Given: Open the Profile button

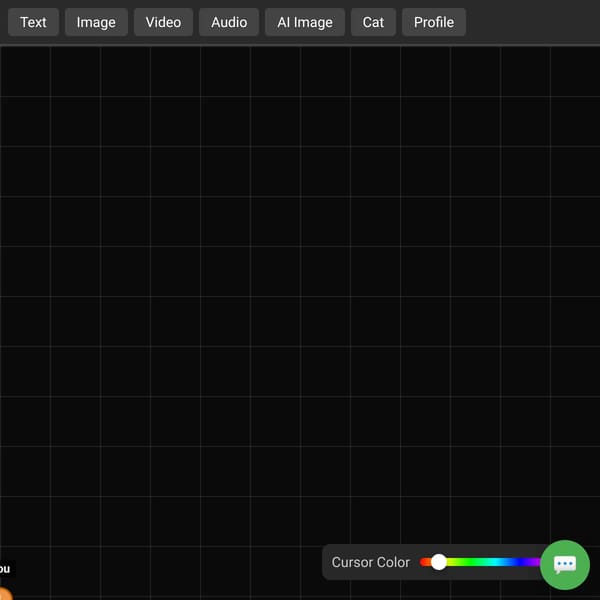Looking at the screenshot, I should tap(434, 22).
